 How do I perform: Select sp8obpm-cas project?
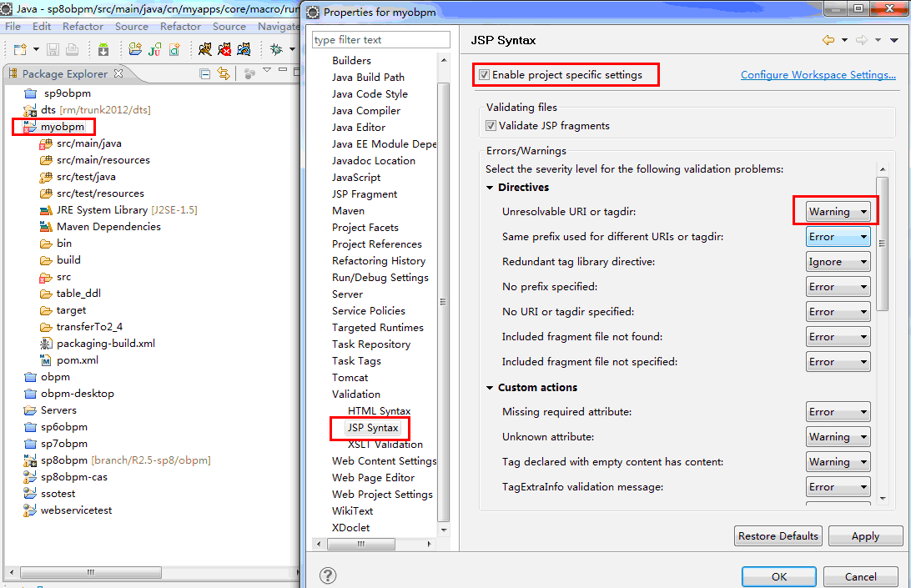(x=73, y=477)
